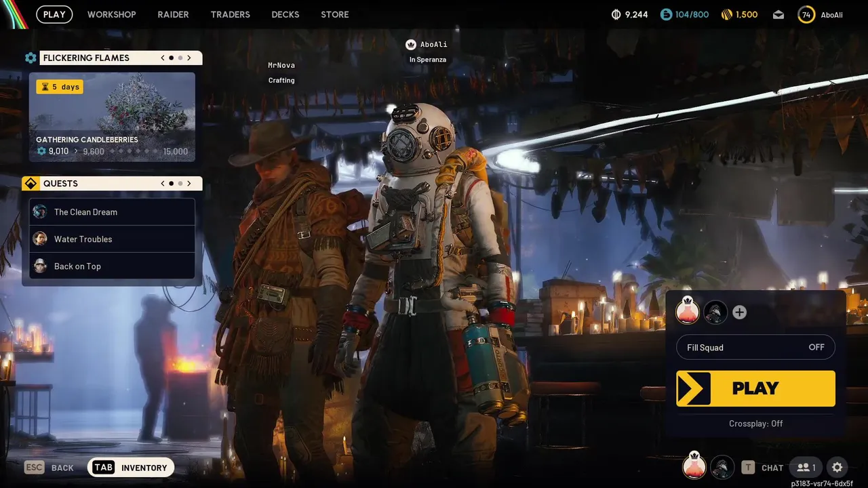
Task: Open the Chat panel
Action: coord(762,468)
